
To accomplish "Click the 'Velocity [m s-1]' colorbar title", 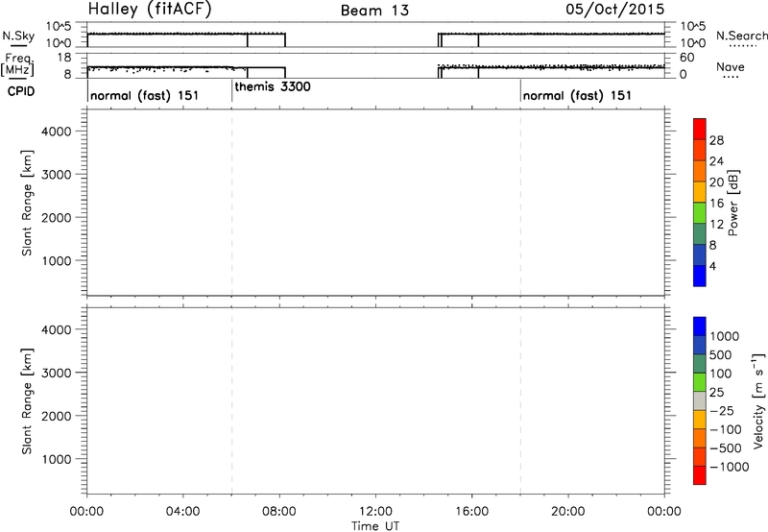I will (758, 400).
